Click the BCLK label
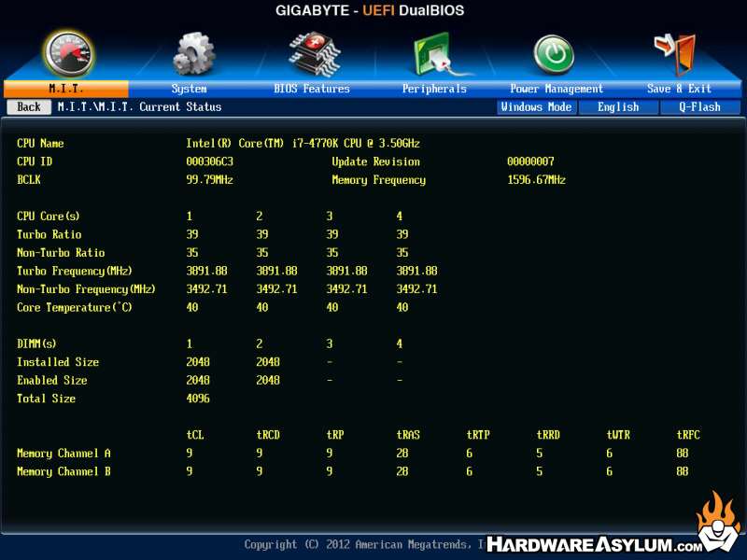Viewport: 747px width, 560px height. tap(29, 179)
